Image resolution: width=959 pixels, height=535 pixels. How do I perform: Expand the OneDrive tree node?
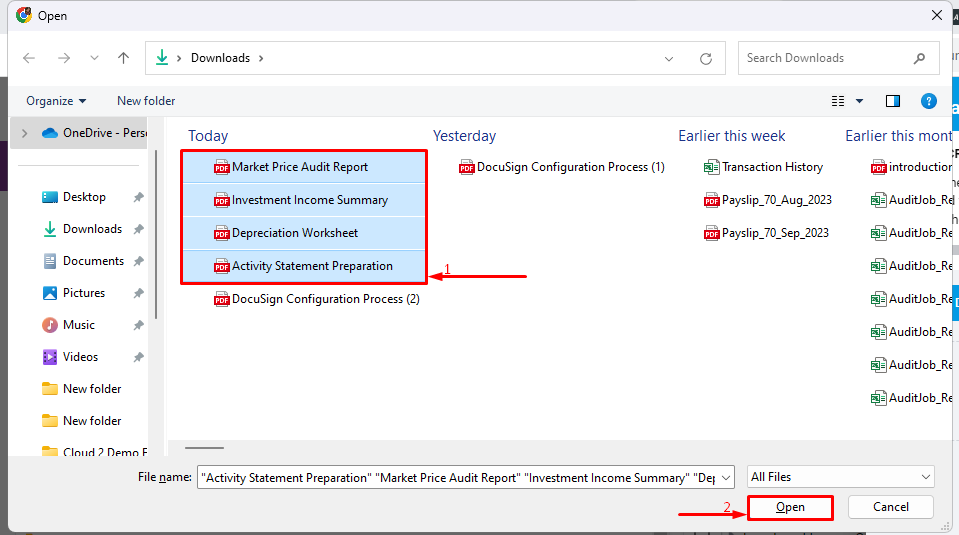click(x=24, y=132)
